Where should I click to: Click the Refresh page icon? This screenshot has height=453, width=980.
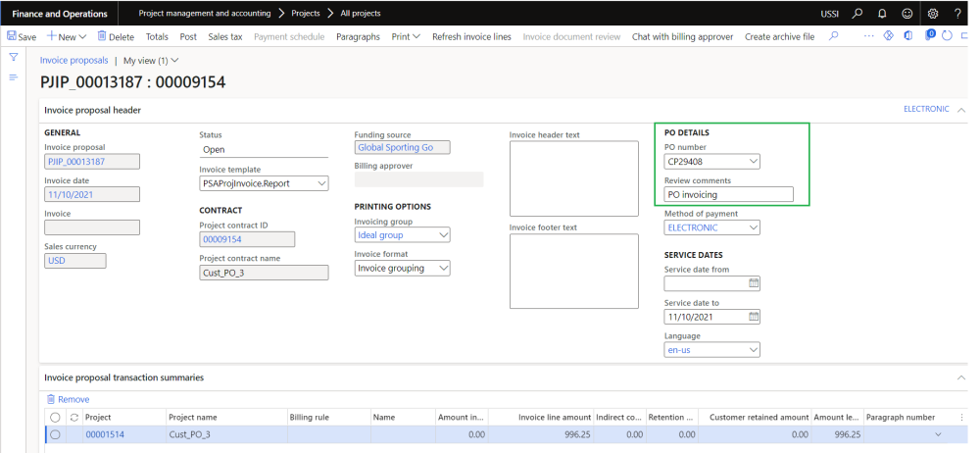945,36
